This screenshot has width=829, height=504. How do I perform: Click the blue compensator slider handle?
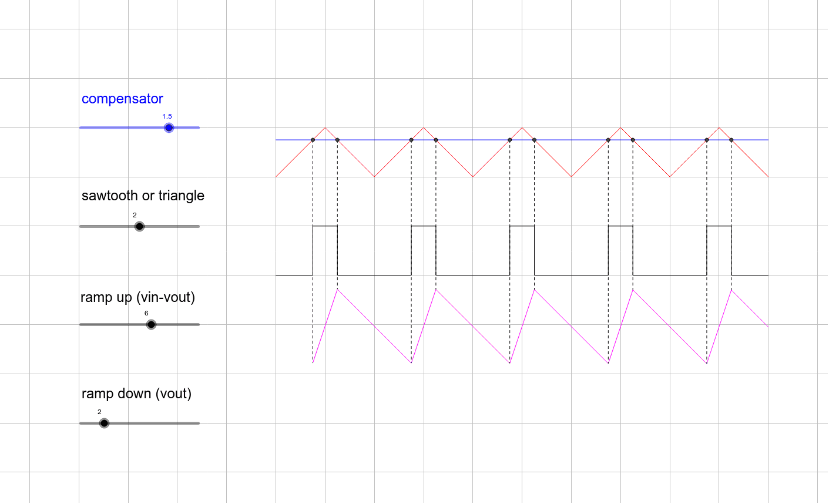[x=169, y=127]
